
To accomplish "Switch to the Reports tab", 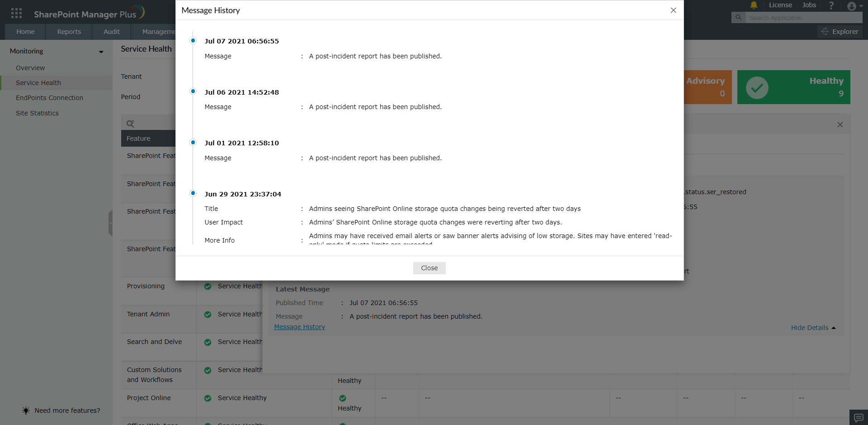I will coord(69,32).
